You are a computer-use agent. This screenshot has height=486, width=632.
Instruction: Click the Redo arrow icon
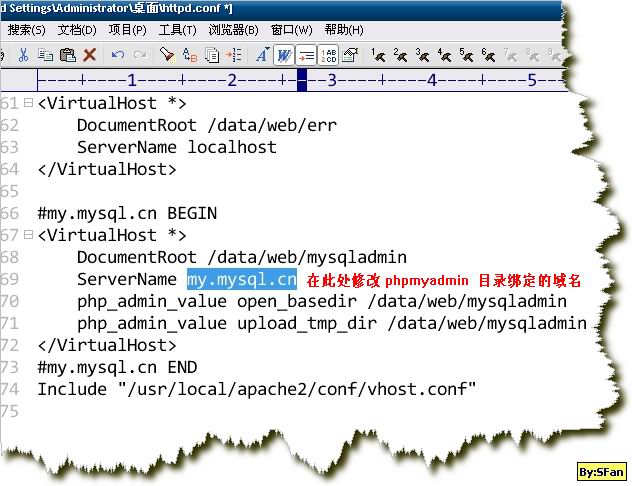click(x=140, y=54)
